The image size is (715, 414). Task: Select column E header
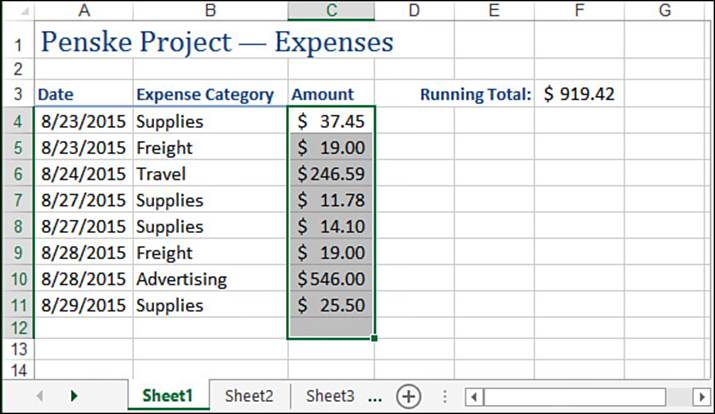tap(494, 10)
